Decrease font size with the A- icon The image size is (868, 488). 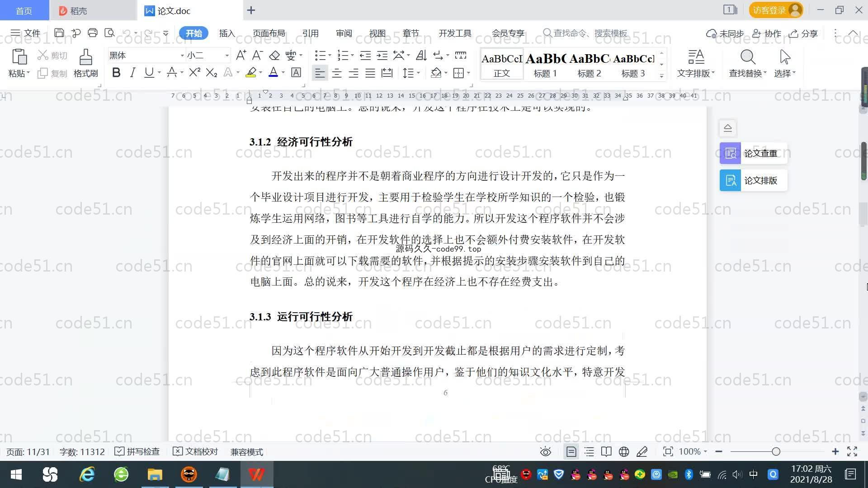[x=257, y=55]
